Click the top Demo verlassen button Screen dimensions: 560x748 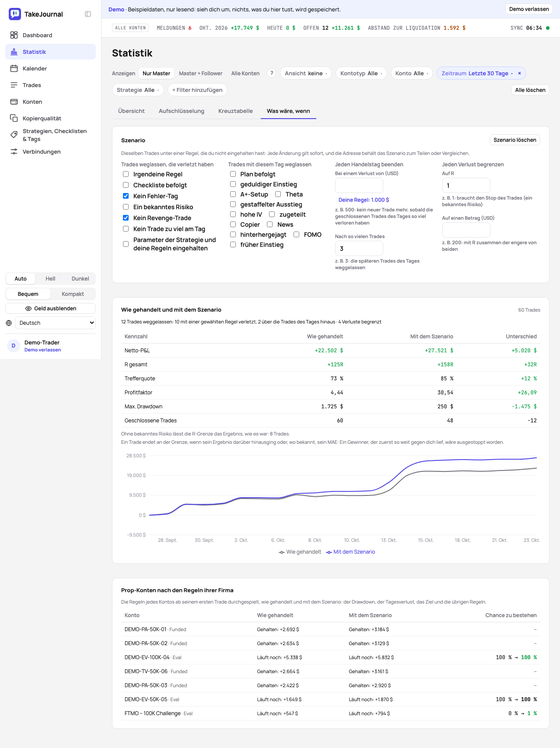[x=529, y=9]
